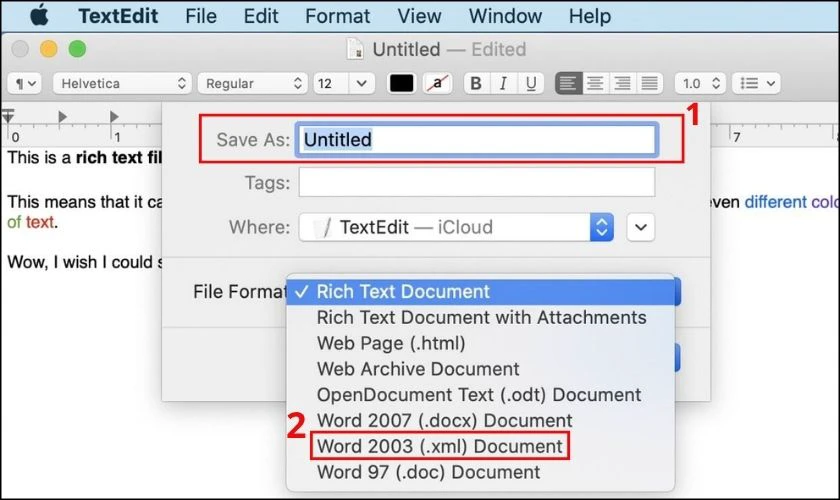Toggle underline formatting
The image size is (840, 500).
tap(531, 84)
